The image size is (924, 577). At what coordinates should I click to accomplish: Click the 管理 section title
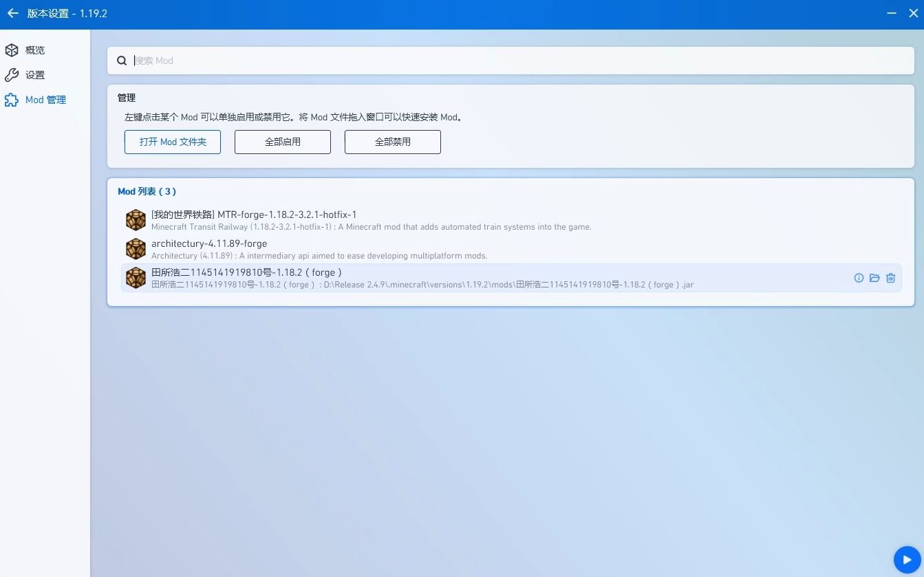tap(127, 98)
